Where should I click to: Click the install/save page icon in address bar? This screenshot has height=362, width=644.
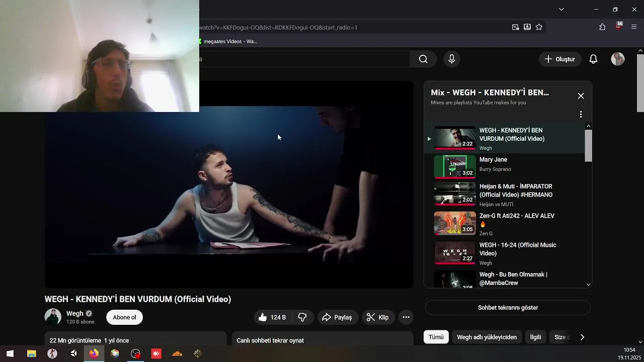click(x=527, y=27)
